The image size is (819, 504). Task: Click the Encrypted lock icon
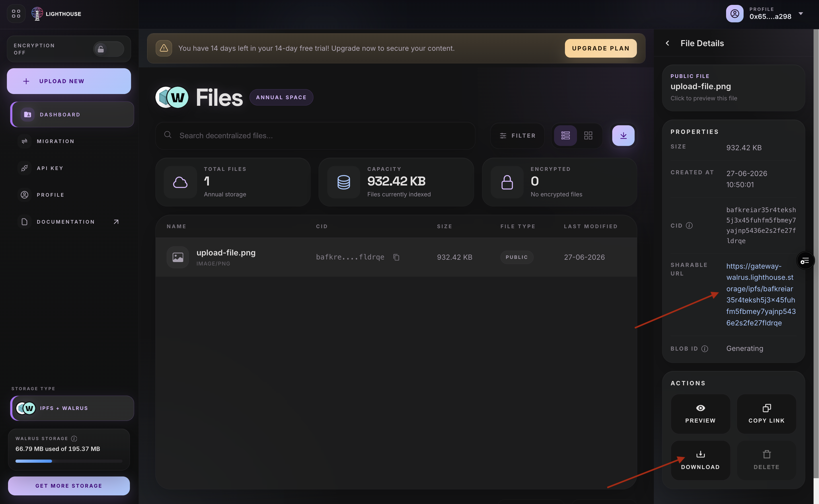(507, 182)
